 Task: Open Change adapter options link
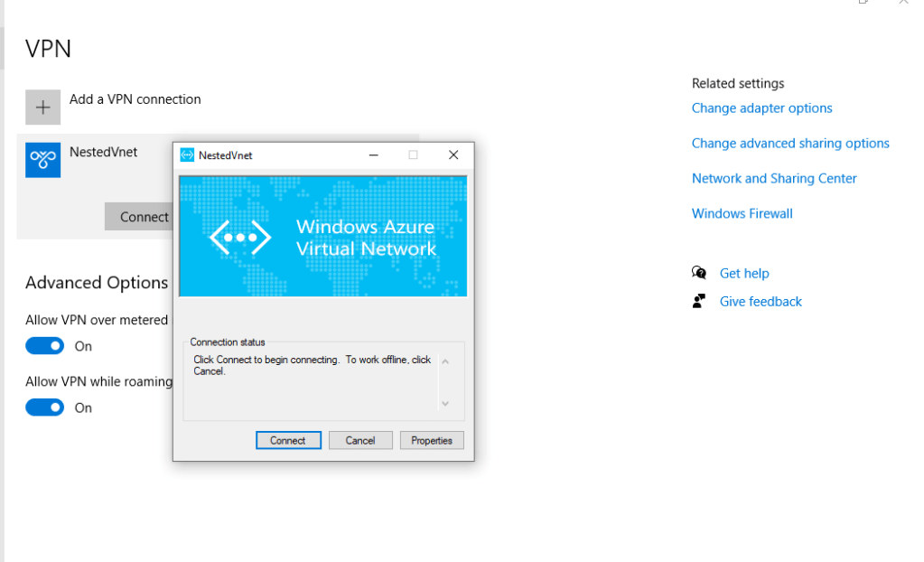(x=761, y=108)
